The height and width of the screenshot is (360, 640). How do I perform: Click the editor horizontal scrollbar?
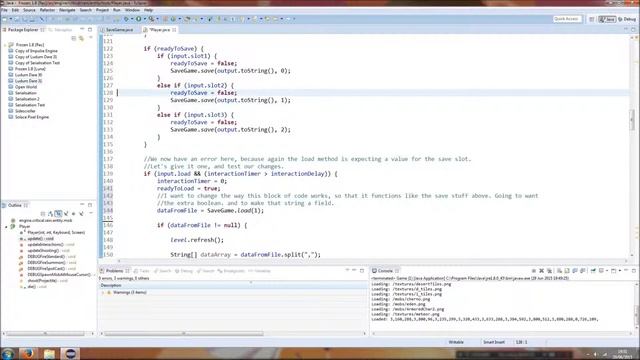tap(372, 261)
